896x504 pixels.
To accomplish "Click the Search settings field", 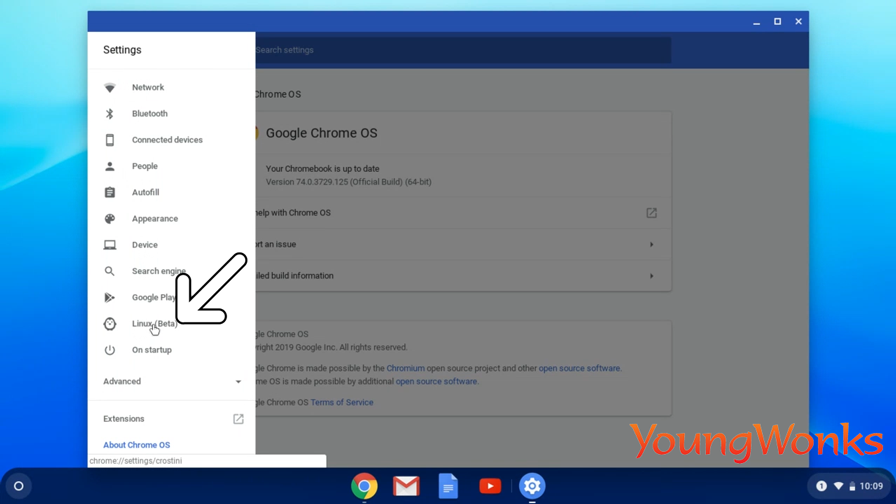I will [x=463, y=50].
